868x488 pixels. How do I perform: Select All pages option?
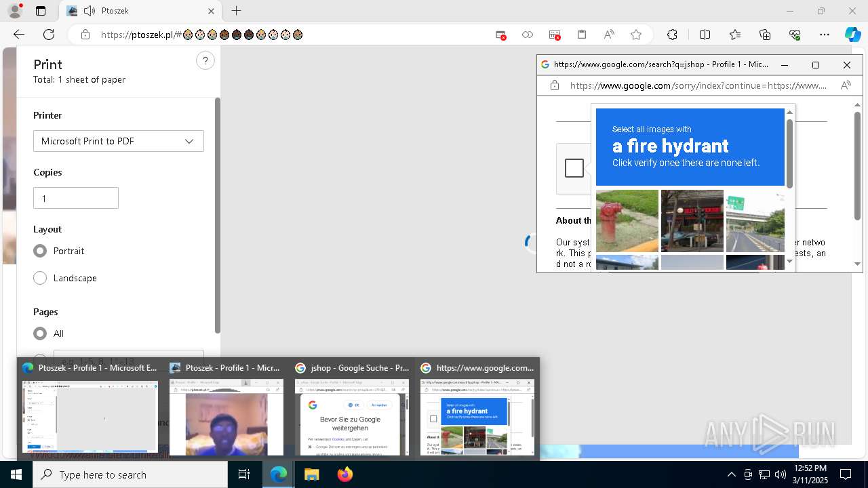pyautogui.click(x=40, y=333)
